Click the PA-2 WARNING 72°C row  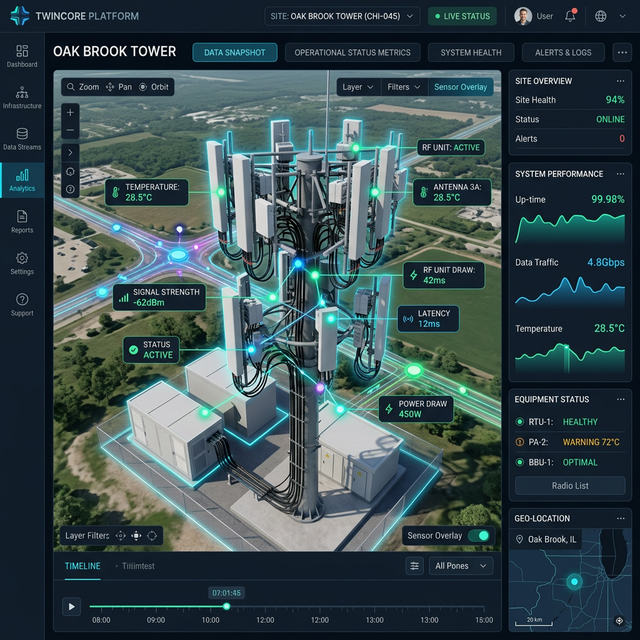pos(570,442)
